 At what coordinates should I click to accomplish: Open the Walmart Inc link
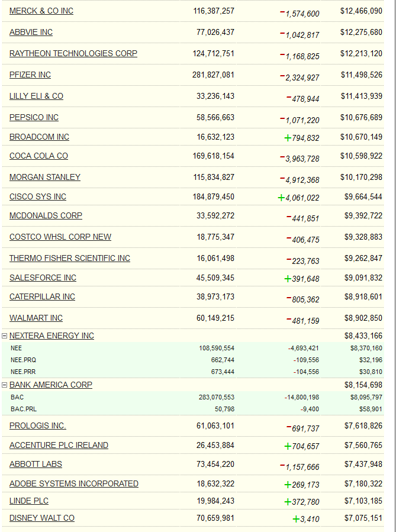36,318
